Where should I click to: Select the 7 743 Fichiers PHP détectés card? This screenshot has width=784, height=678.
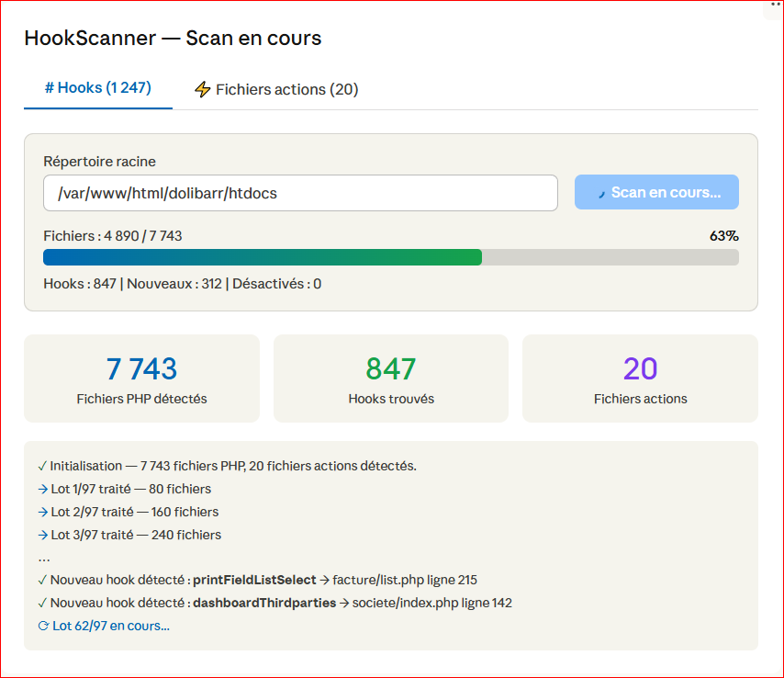pyautogui.click(x=141, y=379)
